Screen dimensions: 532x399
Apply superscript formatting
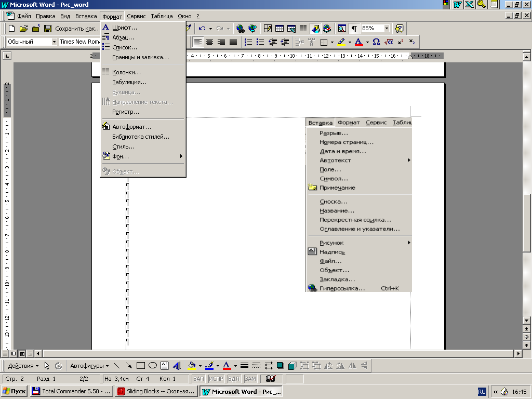coord(401,42)
